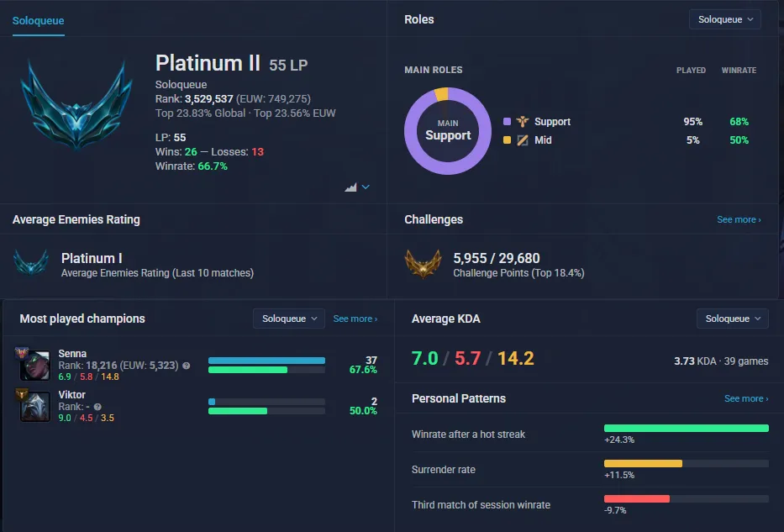Click the purple Support legend swatch
Image resolution: width=784 pixels, height=532 pixels.
pyautogui.click(x=507, y=122)
